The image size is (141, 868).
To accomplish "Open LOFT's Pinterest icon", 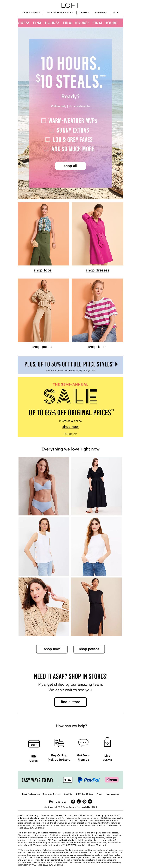I will (x=84, y=802).
